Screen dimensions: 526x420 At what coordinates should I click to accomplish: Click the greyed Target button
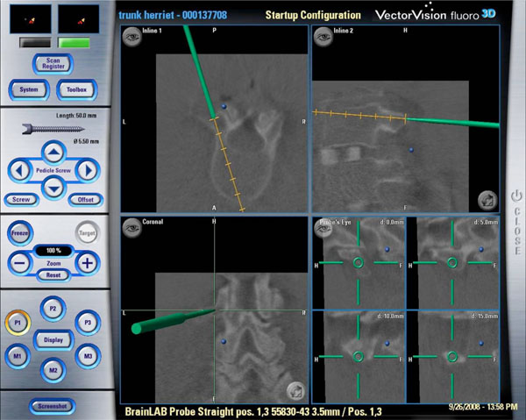(87, 233)
